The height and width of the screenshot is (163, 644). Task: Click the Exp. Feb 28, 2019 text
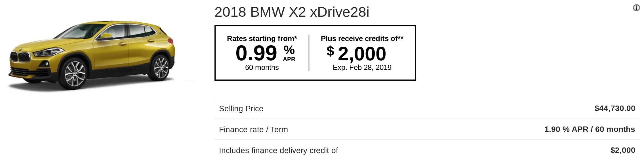[362, 67]
